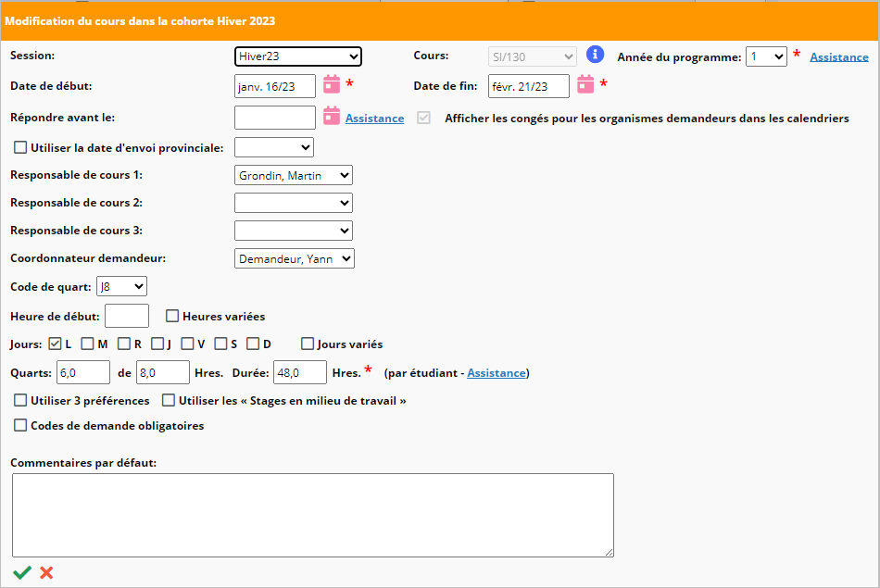Image resolution: width=880 pixels, height=588 pixels.
Task: Open the Session dropdown showing Hiver23
Action: coord(298,56)
